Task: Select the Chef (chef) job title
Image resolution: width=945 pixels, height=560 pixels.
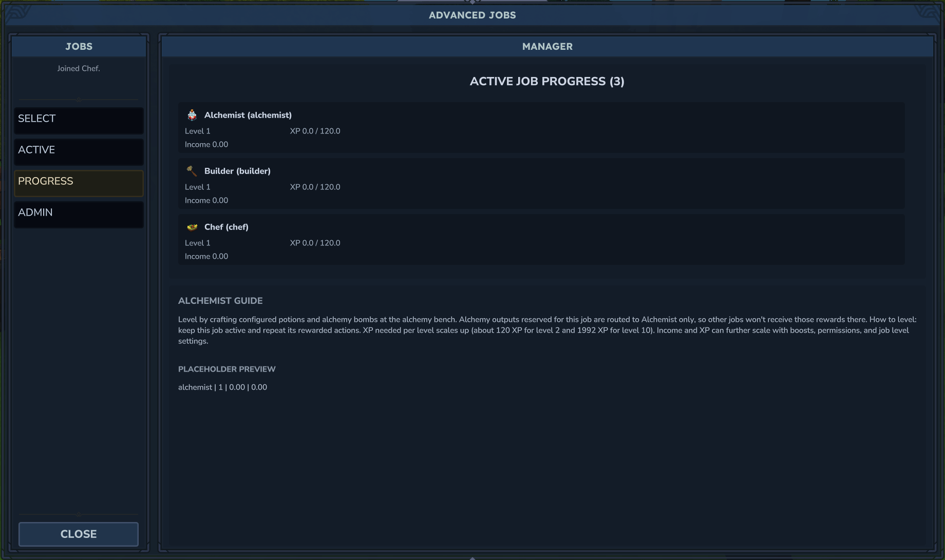Action: tap(226, 227)
